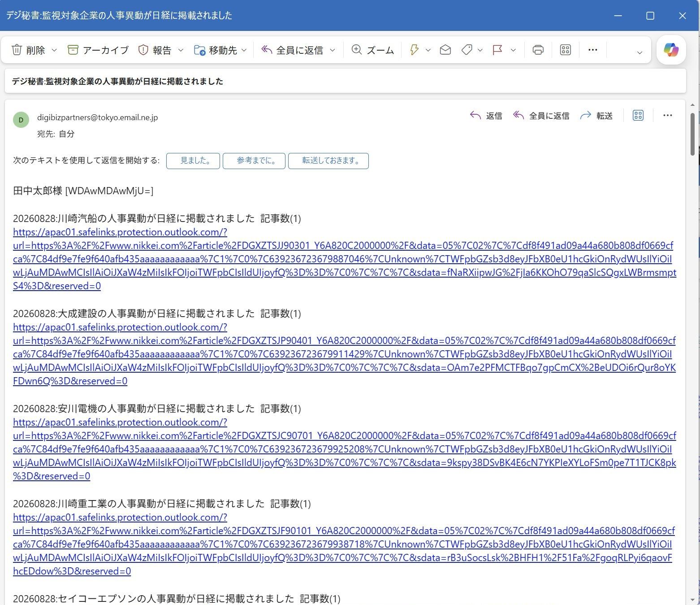Forward the message from the header
The image size is (700, 605).
click(596, 116)
